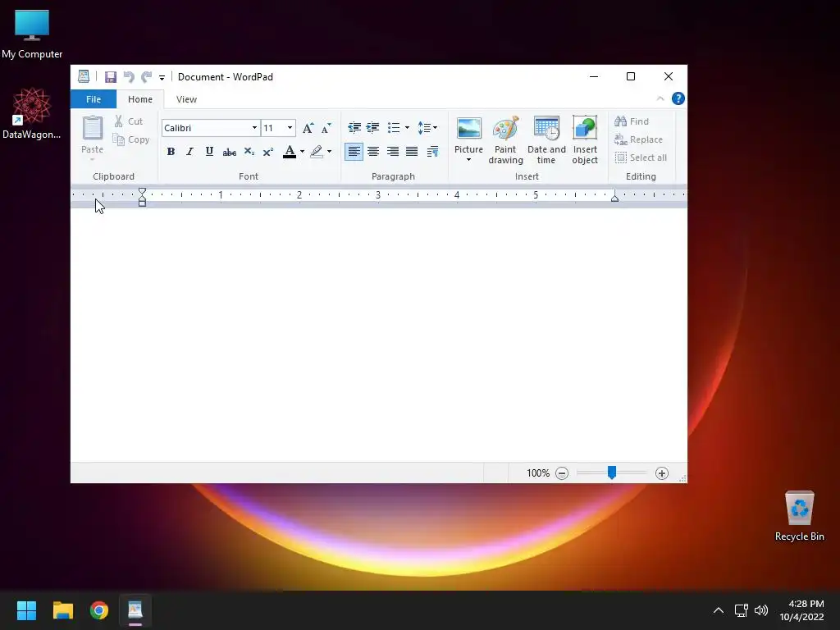This screenshot has width=840, height=630.
Task: Click the Select all button
Action: [x=641, y=157]
